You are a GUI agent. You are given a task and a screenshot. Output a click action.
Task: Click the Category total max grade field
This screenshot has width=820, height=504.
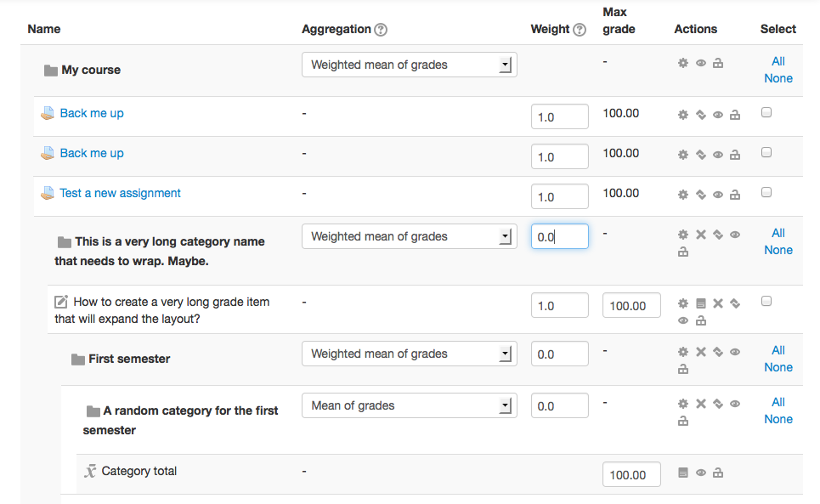[631, 475]
